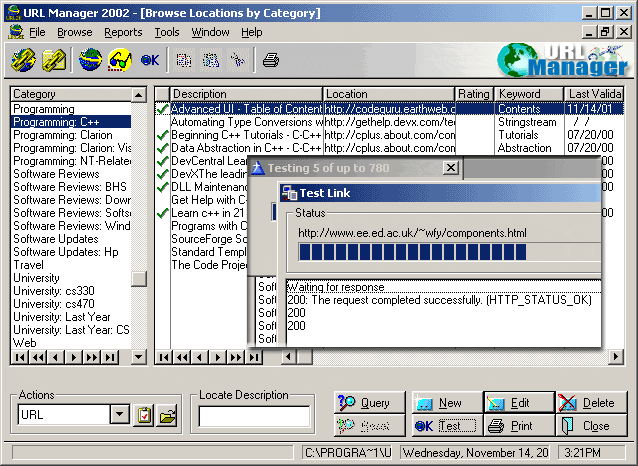
Task: Jump to first record in Category list
Action: 20,357
